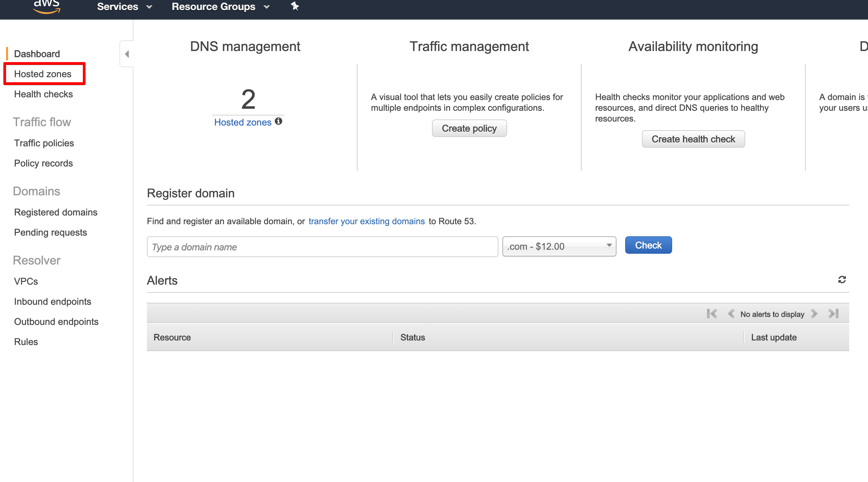Go to last page of alerts
This screenshot has height=482, width=868.
[834, 314]
